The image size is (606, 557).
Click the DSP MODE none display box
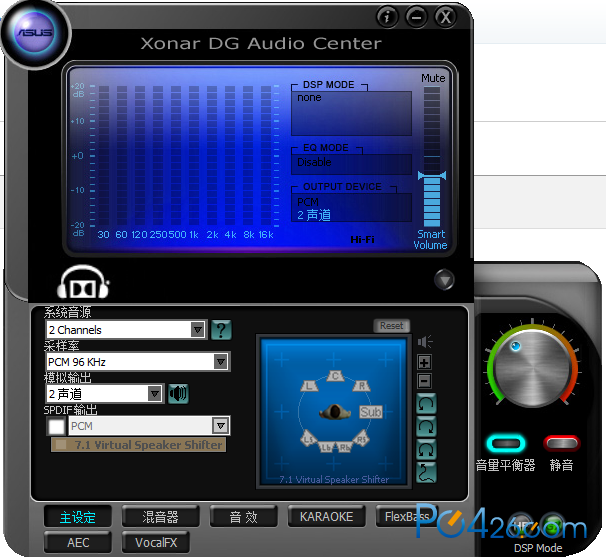pyautogui.click(x=351, y=113)
